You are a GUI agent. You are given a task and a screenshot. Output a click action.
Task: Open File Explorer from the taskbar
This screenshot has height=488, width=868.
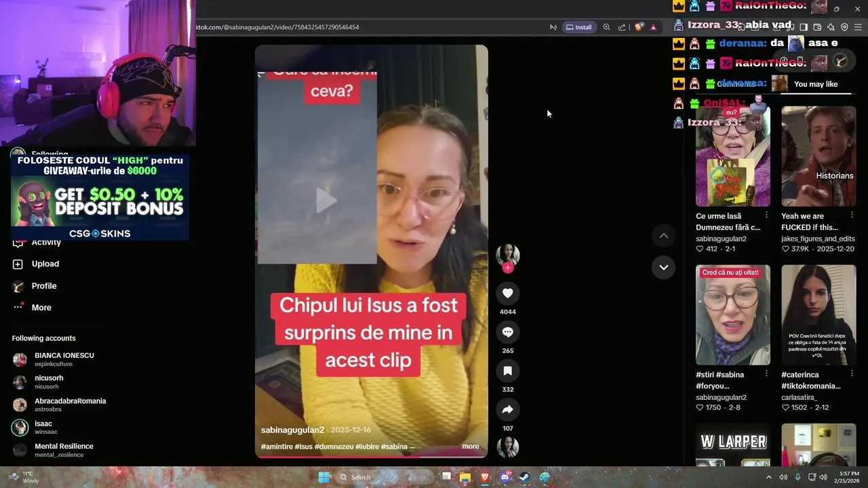(x=465, y=477)
